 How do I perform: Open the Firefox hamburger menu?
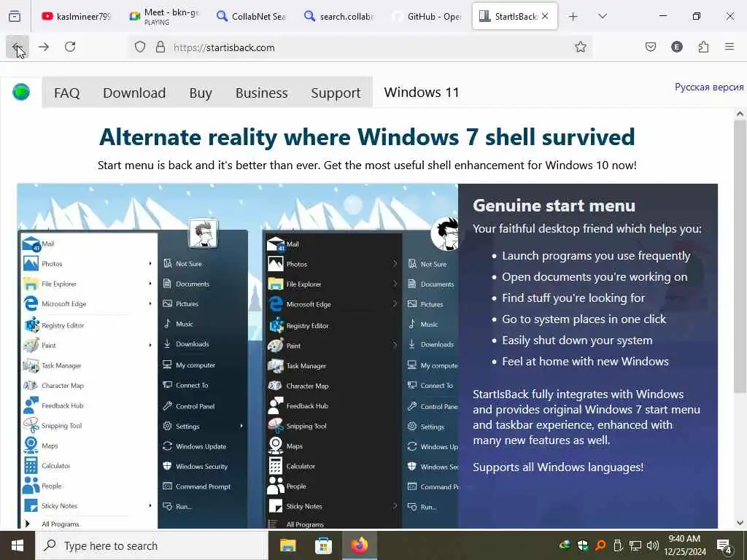[729, 47]
